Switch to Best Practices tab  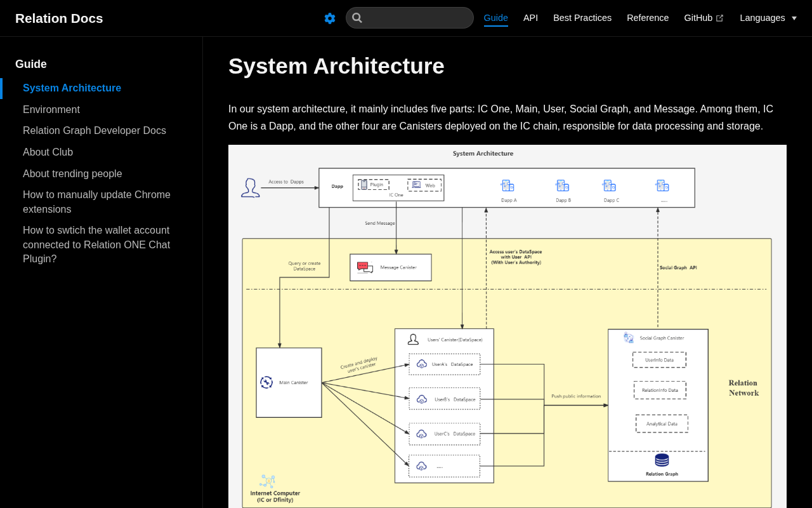[x=582, y=18]
